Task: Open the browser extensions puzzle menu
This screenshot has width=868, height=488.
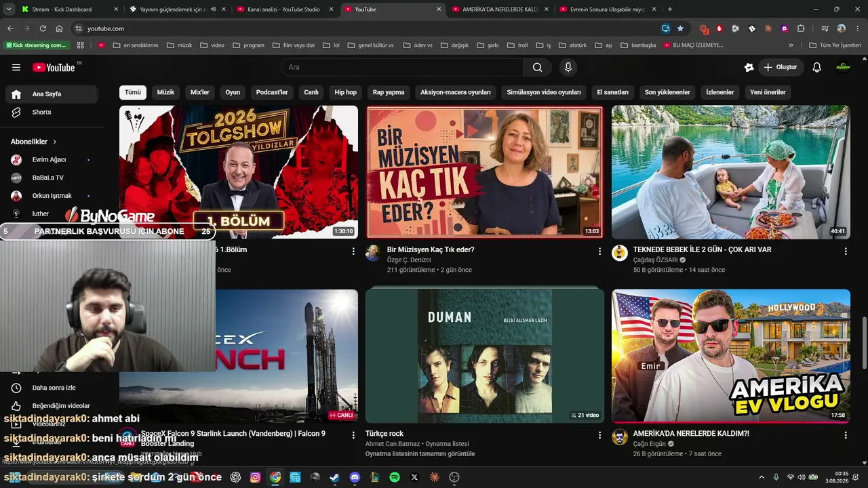Action: (801, 28)
